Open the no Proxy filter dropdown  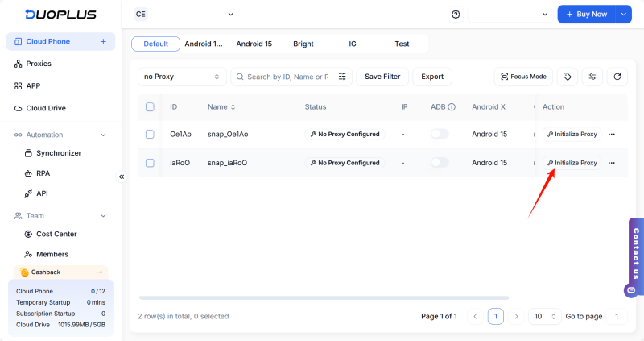181,77
